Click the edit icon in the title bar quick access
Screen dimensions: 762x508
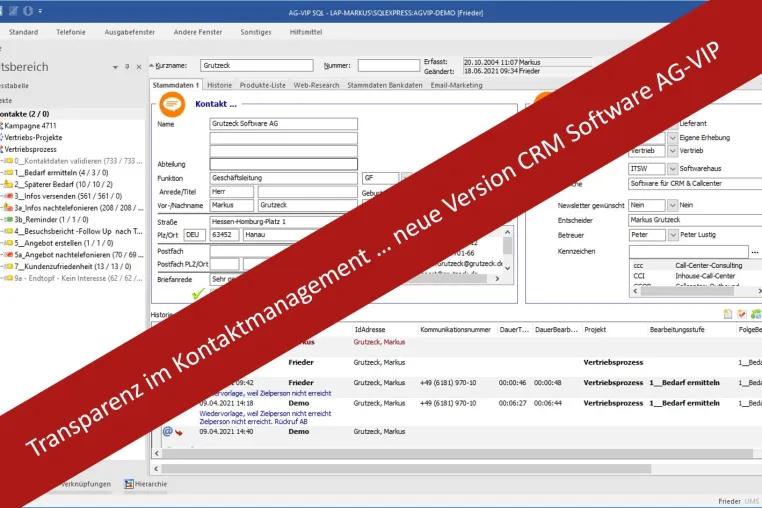pyautogui.click(x=13, y=11)
